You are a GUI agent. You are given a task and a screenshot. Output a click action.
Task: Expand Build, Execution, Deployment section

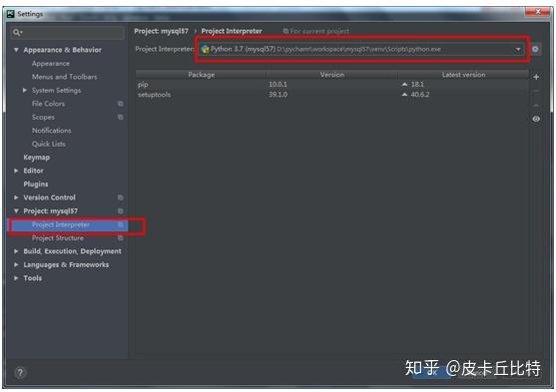16,251
